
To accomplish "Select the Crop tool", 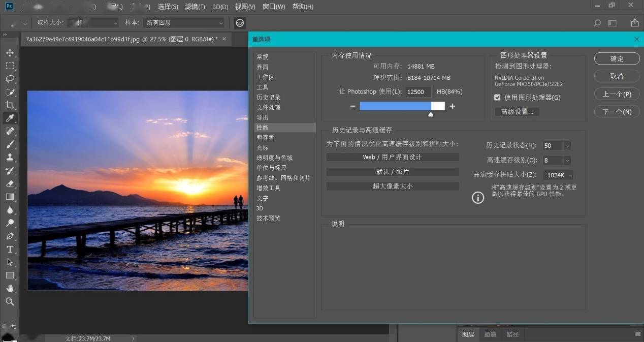I will pos(10,105).
